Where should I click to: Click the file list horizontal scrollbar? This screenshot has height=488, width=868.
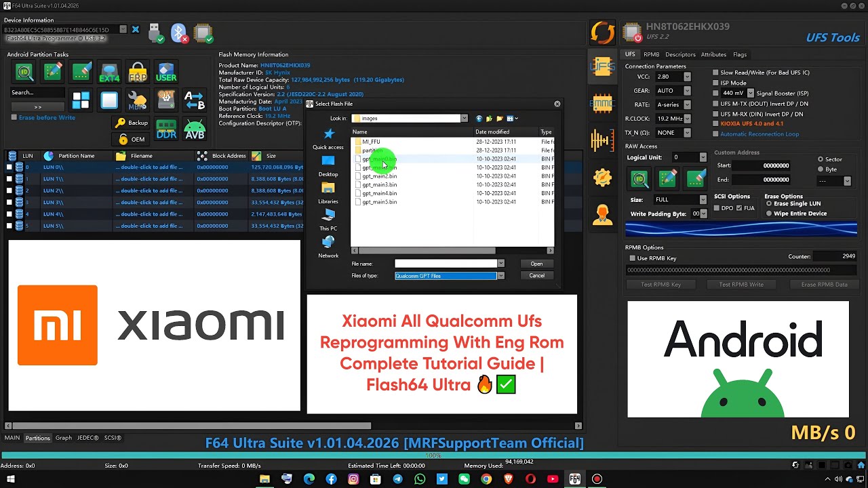coord(427,251)
